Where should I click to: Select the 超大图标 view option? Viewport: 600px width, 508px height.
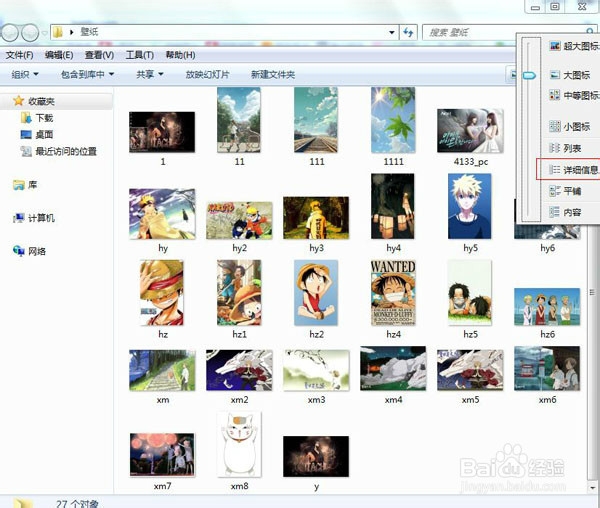click(574, 46)
